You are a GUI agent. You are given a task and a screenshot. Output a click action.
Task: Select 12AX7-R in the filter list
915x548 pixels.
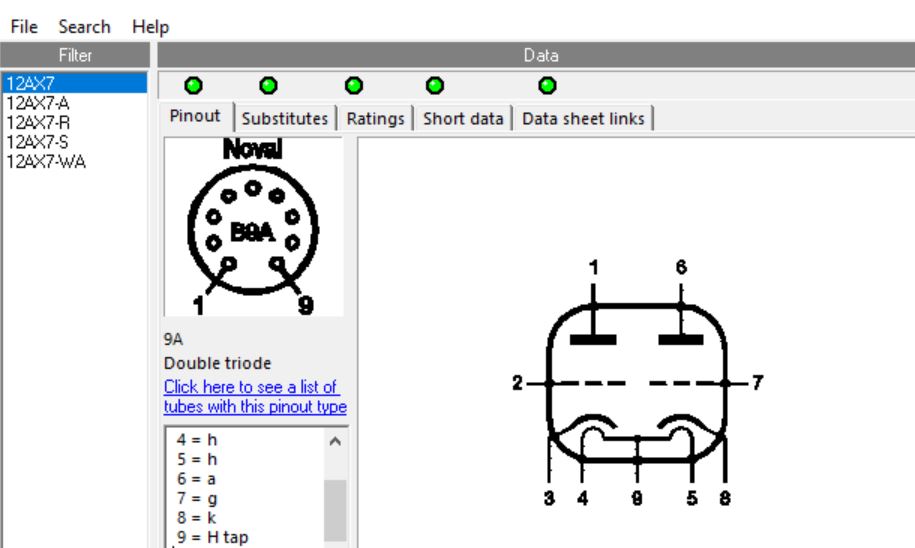coord(75,123)
